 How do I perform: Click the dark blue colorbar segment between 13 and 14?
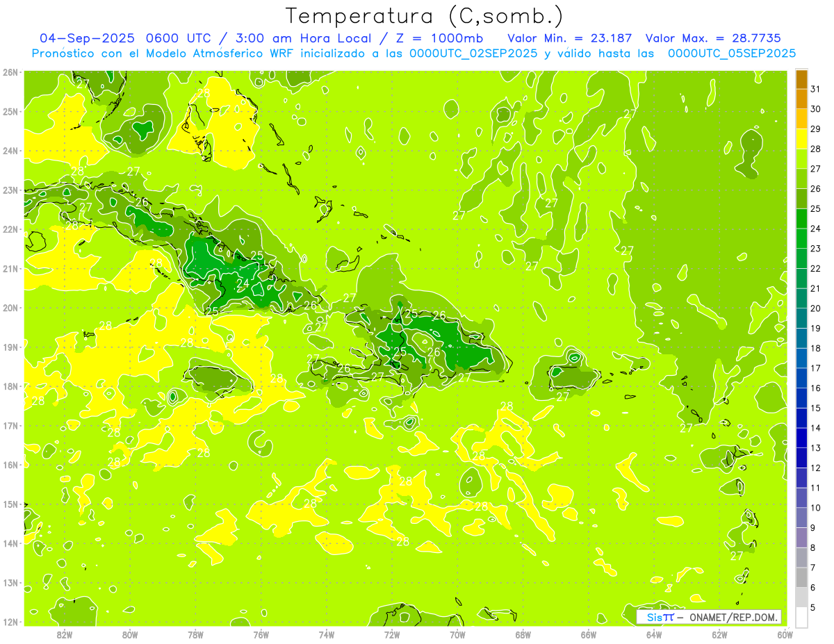click(801, 438)
